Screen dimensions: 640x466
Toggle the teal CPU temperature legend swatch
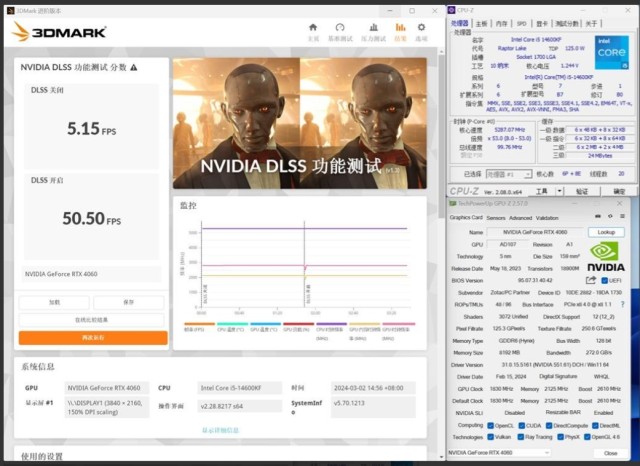coord(233,324)
